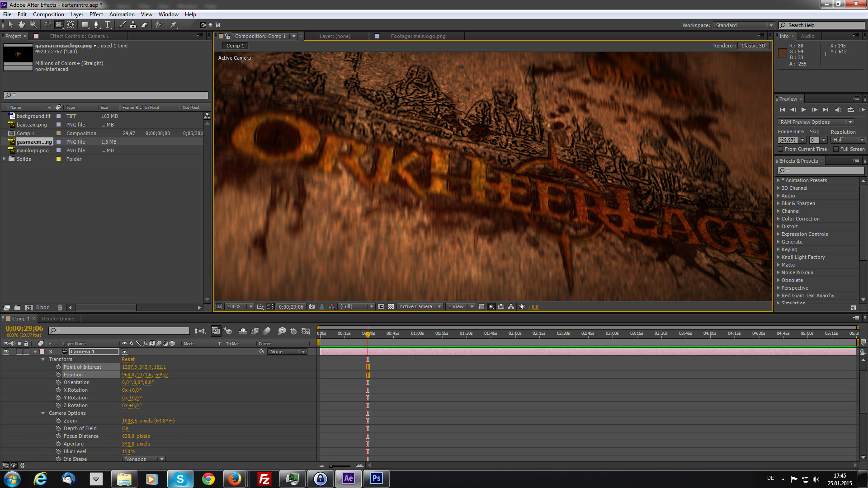Image resolution: width=868 pixels, height=488 pixels.
Task: Select the Zoom tool in toolbar
Action: point(33,25)
